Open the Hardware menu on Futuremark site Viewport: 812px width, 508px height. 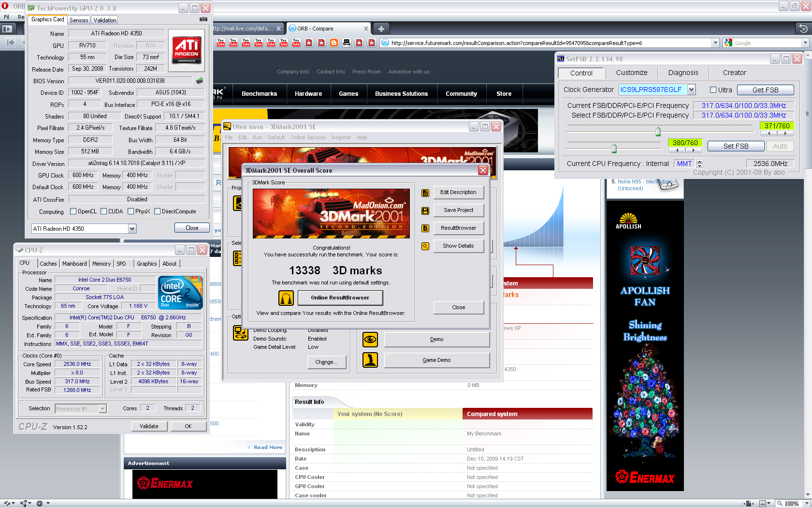tap(308, 94)
